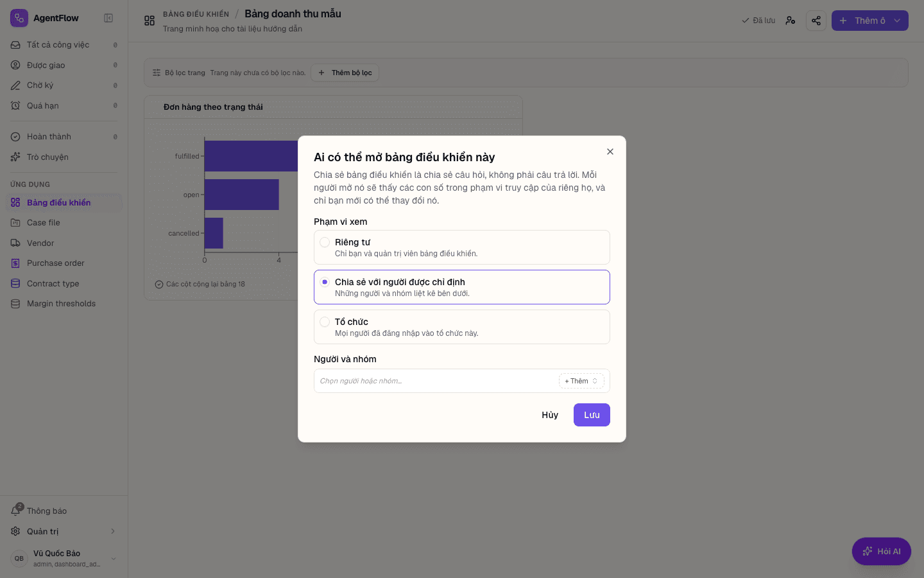This screenshot has height=578, width=924.
Task: Click the AgentFlow logo icon
Action: (19, 18)
